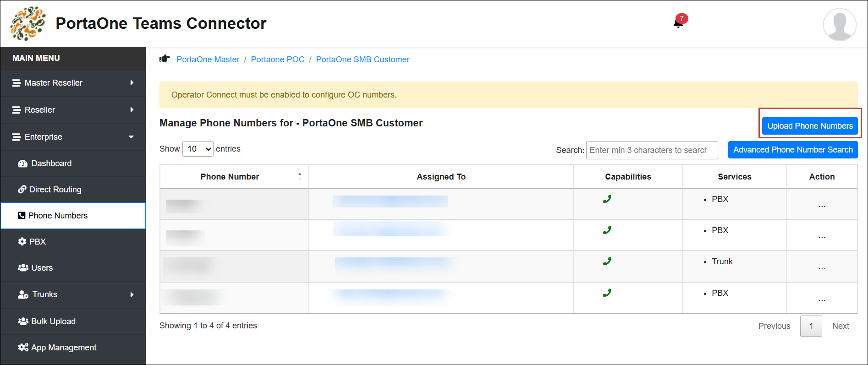Viewport: 868px width, 365px height.
Task: Click the Previous pagination button
Action: [774, 326]
